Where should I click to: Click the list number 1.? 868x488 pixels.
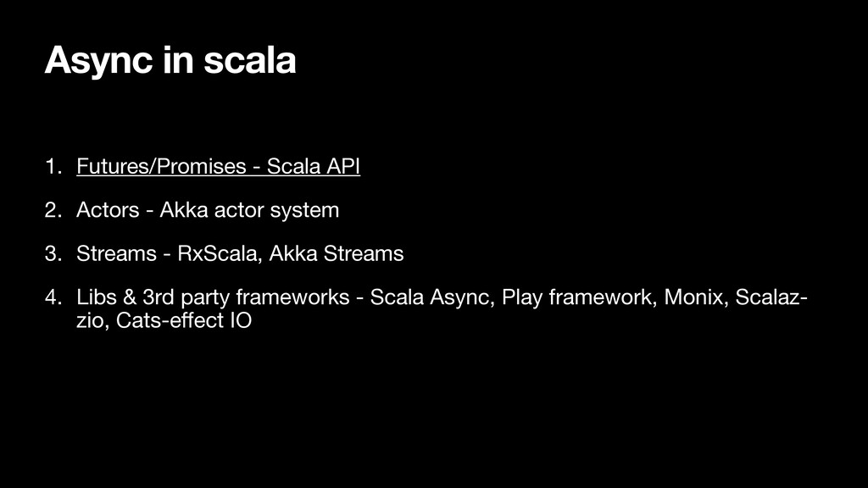pyautogui.click(x=53, y=166)
